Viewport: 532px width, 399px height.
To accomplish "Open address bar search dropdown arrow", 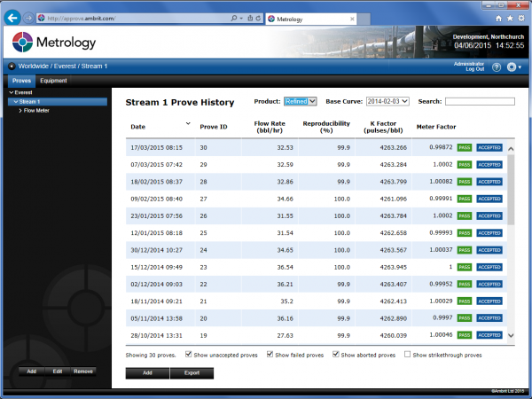I will click(241, 19).
